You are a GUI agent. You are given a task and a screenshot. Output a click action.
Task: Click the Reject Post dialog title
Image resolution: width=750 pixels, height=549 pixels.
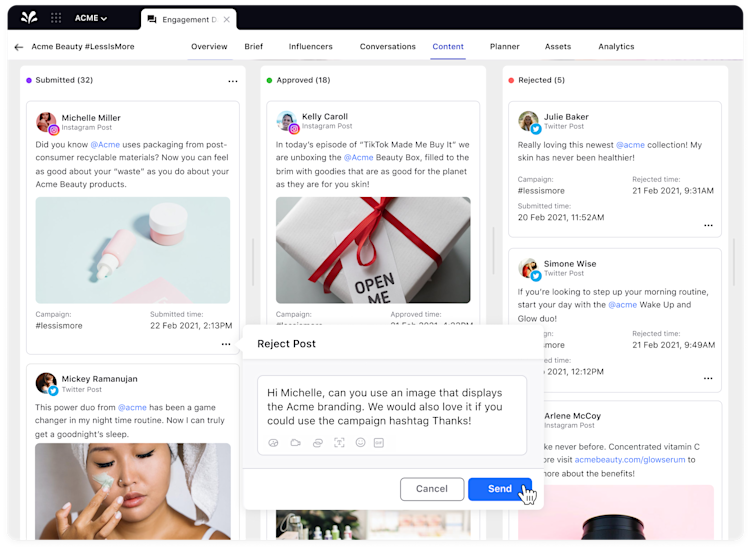click(287, 343)
